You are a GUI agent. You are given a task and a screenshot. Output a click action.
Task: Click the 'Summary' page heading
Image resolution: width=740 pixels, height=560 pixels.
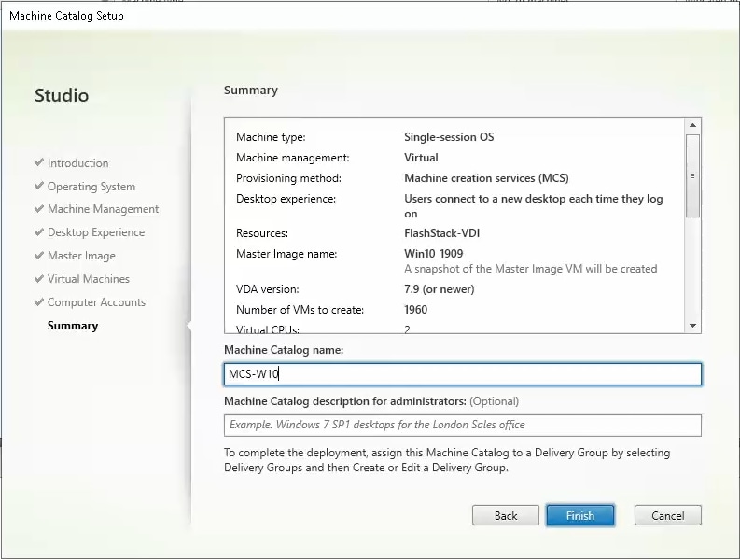click(251, 91)
